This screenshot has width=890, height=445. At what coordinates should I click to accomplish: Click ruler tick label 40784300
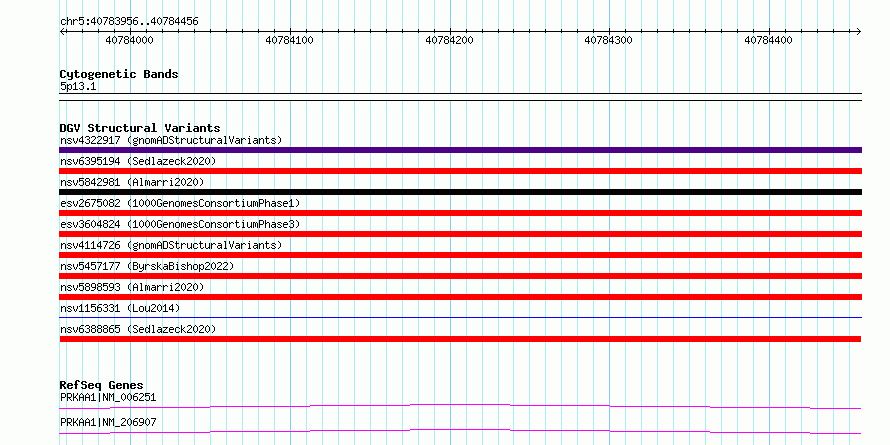608,40
